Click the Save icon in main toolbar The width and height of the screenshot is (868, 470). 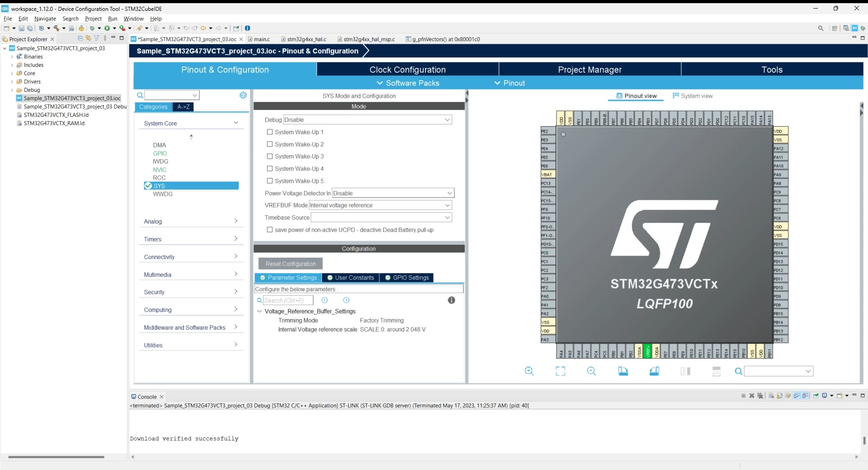click(21, 28)
